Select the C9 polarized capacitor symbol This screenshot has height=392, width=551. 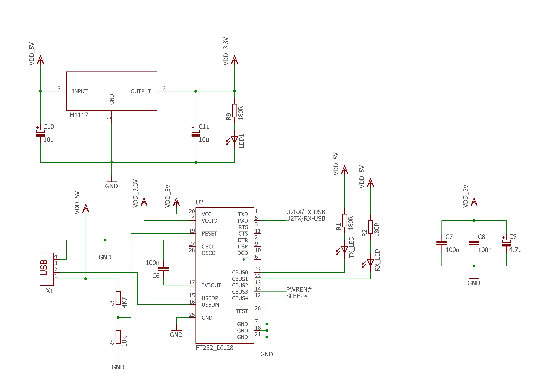point(506,243)
